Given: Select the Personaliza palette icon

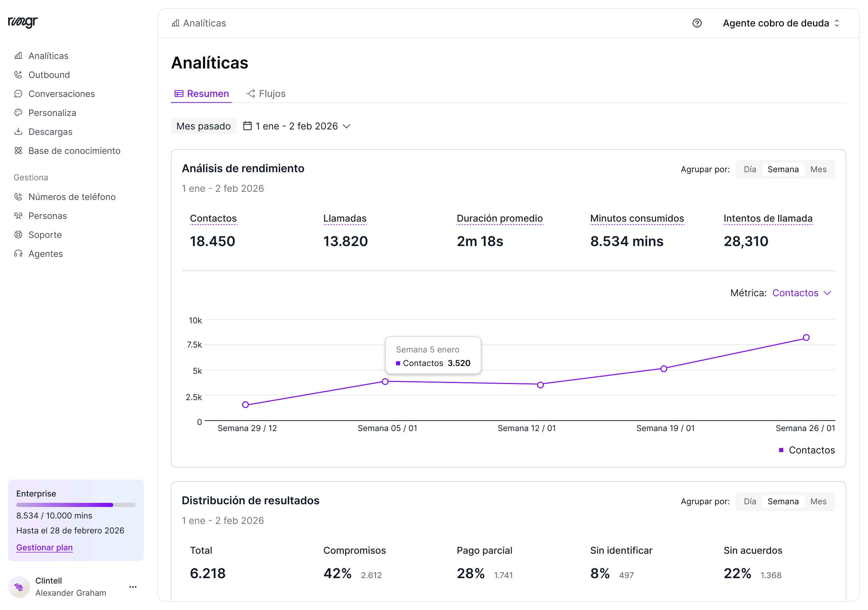Looking at the screenshot, I should (18, 113).
